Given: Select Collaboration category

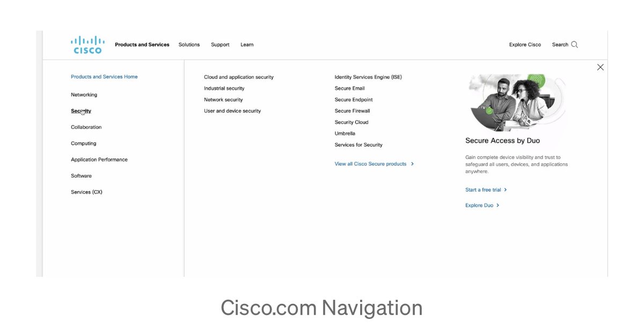Looking at the screenshot, I should click(x=86, y=127).
